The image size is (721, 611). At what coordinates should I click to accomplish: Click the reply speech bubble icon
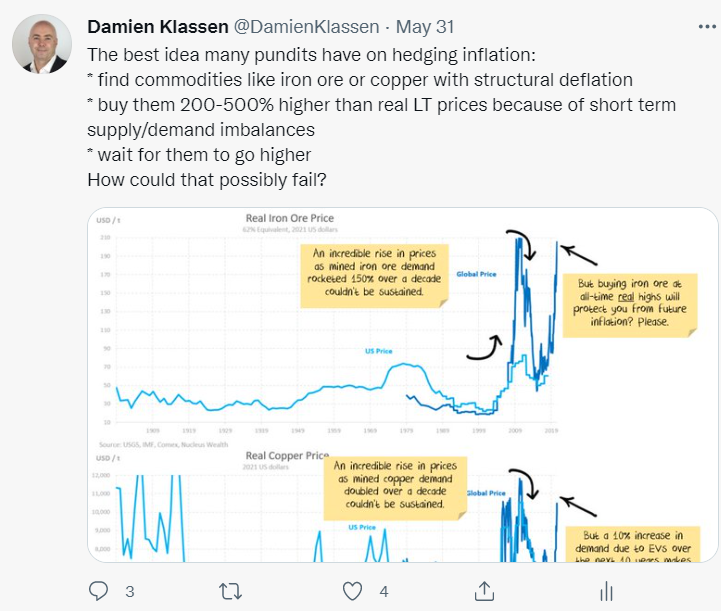pyautogui.click(x=98, y=590)
